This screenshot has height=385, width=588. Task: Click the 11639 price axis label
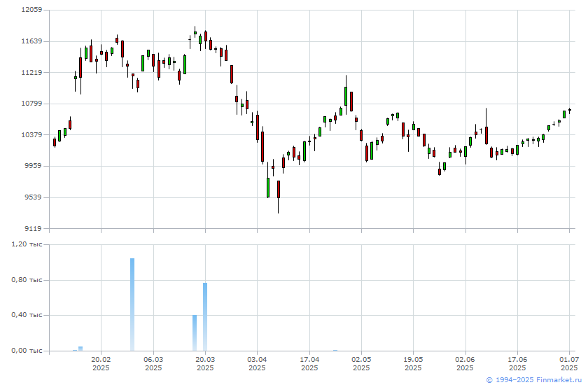[31, 41]
